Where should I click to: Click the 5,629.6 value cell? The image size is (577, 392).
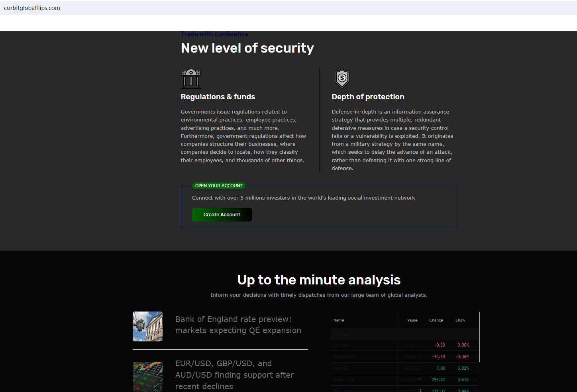pos(413,345)
